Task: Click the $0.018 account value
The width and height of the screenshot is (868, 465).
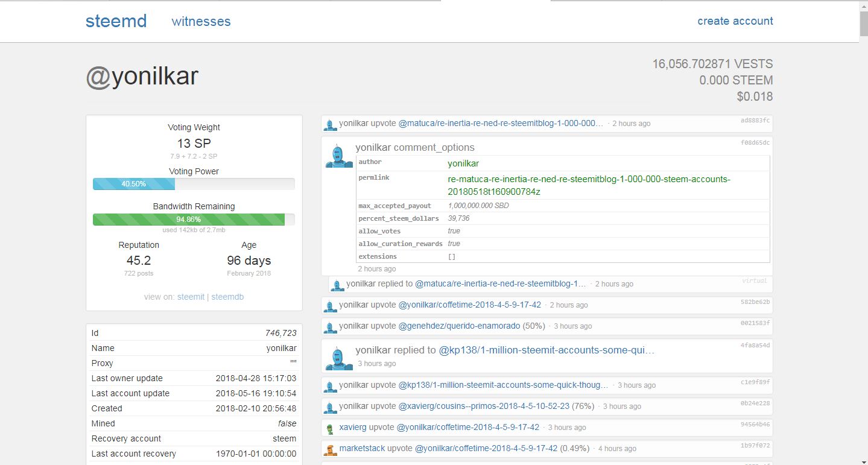Action: [754, 96]
